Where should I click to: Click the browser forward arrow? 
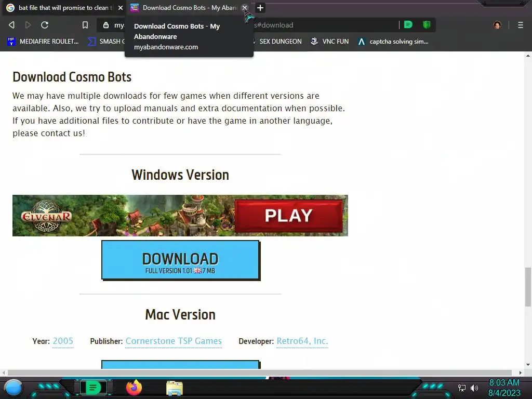[28, 25]
